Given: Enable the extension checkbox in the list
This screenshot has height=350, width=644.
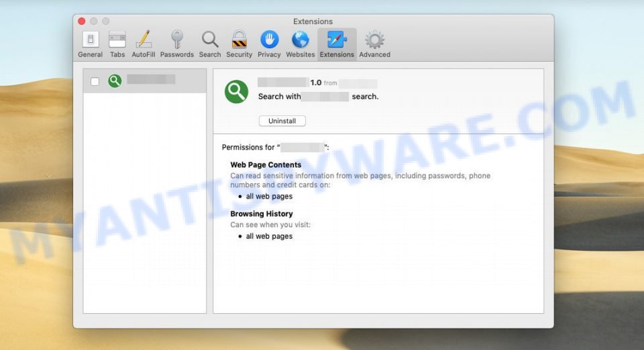Looking at the screenshot, I should tap(95, 81).
